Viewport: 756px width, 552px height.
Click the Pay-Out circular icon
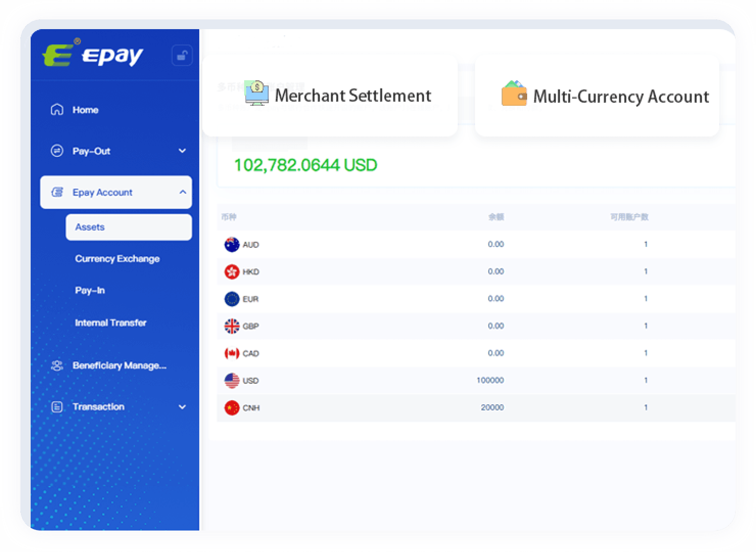click(57, 151)
